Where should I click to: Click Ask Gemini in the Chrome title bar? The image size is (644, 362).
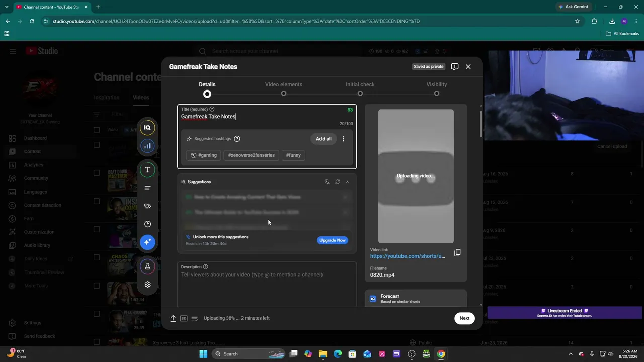[x=573, y=7]
